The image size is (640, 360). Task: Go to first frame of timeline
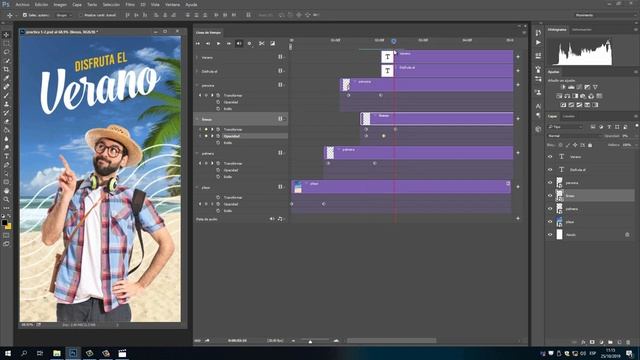[198, 43]
